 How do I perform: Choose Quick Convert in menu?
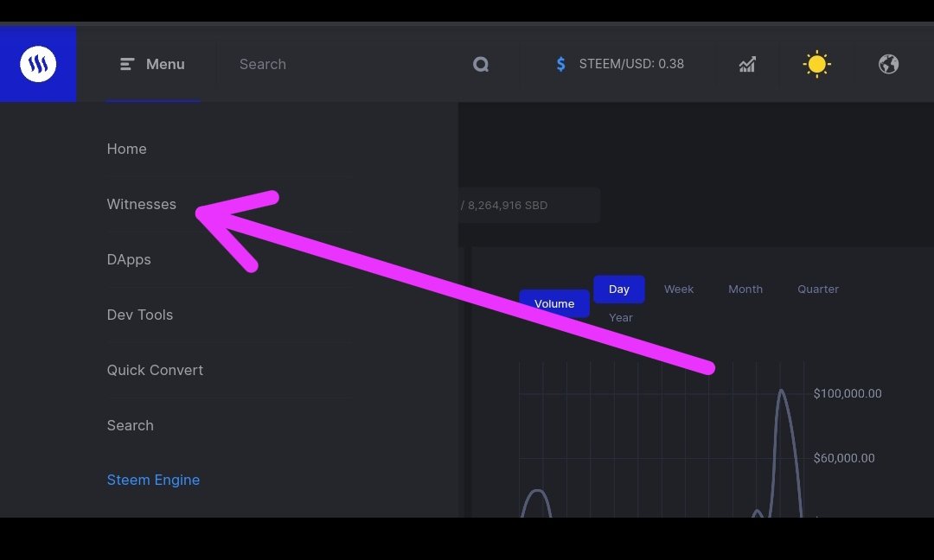tap(155, 370)
